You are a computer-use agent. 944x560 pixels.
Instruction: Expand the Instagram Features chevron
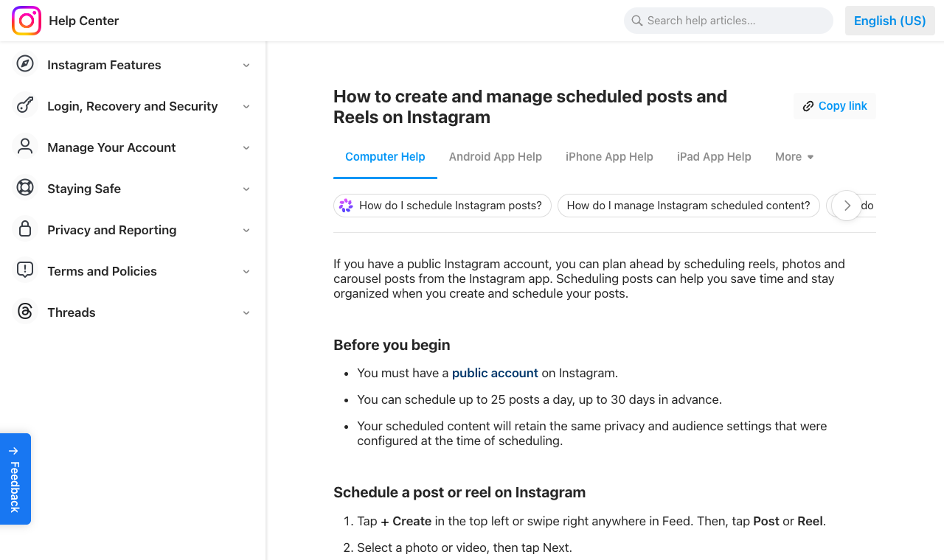(246, 65)
